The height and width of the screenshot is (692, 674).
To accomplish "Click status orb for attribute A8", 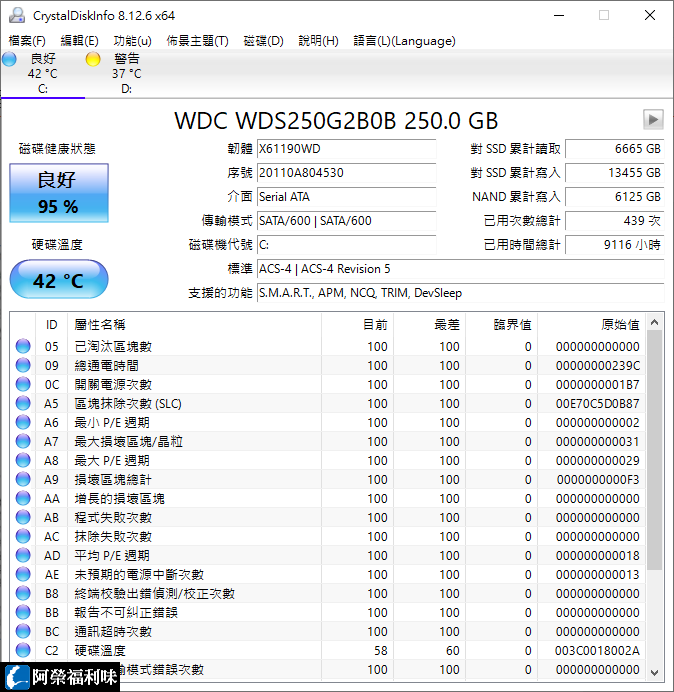I will 23,460.
